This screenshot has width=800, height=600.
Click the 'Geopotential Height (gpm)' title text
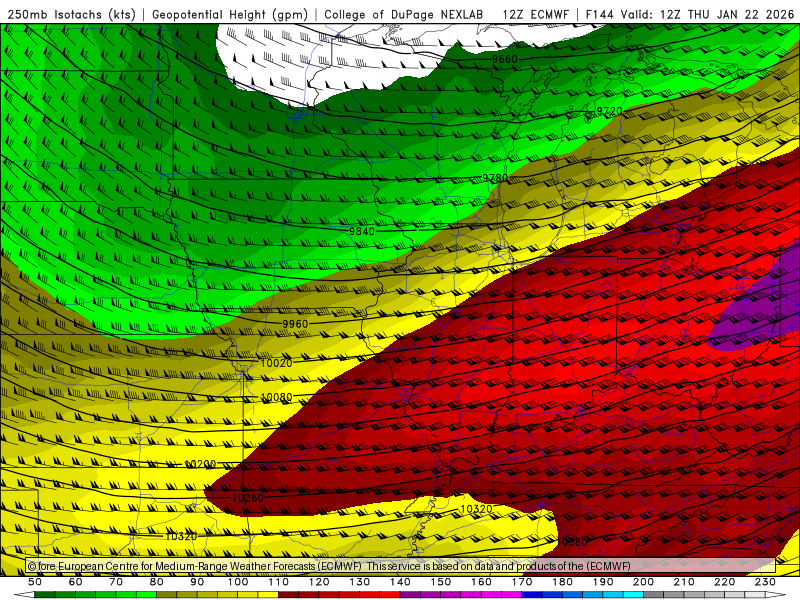(230, 14)
